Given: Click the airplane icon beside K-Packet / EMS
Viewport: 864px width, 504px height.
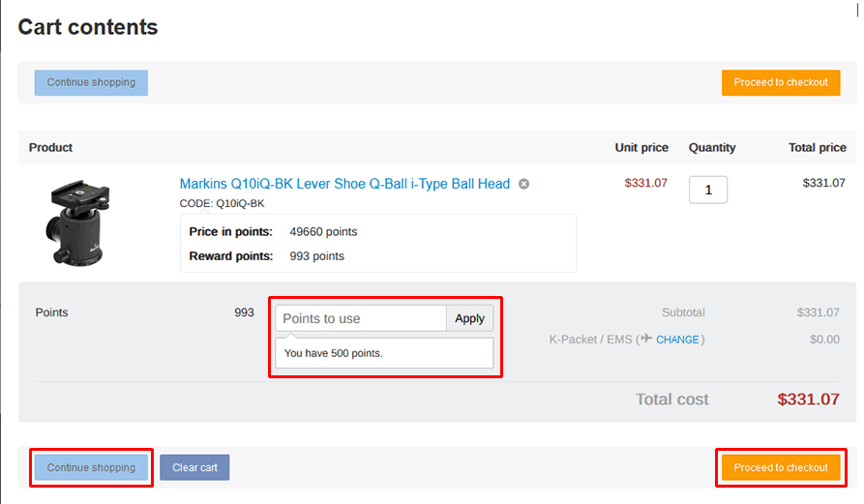Looking at the screenshot, I should (x=646, y=340).
